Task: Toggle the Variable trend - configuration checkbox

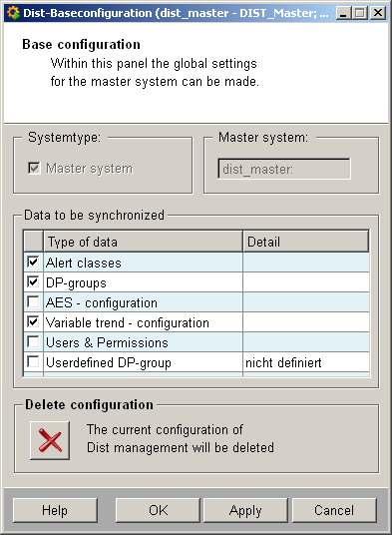Action: click(x=33, y=321)
